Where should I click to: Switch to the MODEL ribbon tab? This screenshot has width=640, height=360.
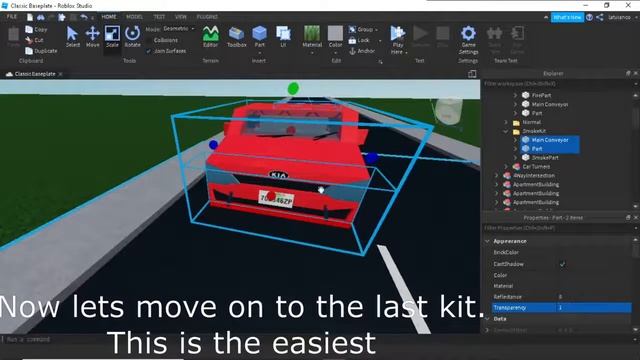click(134, 17)
